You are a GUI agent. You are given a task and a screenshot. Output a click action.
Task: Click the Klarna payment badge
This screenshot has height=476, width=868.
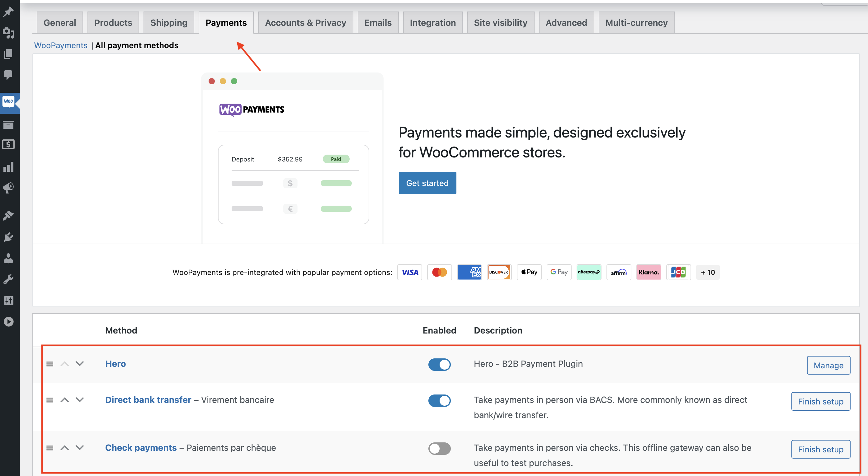(648, 272)
